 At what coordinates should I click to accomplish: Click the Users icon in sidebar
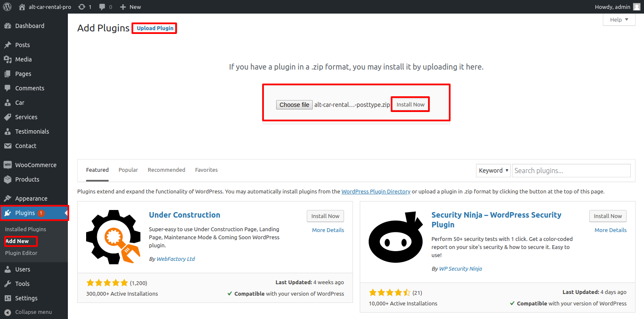[x=8, y=269]
